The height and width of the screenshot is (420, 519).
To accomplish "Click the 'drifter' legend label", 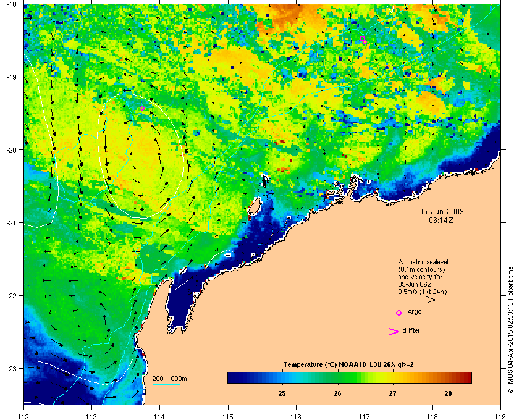I will pyautogui.click(x=411, y=330).
